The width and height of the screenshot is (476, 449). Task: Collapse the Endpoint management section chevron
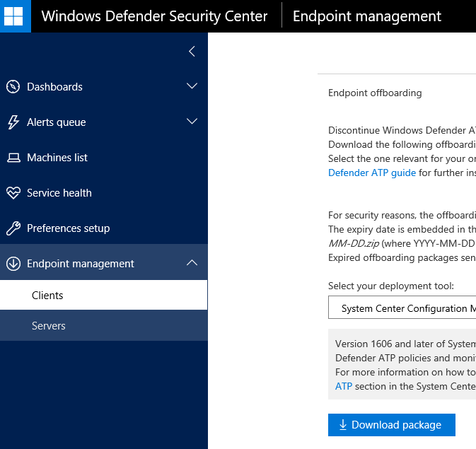coord(192,263)
